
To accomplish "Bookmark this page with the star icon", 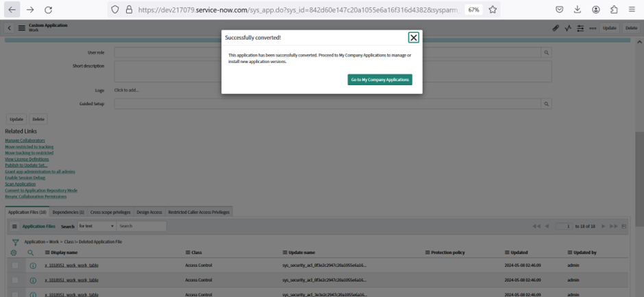I will (x=493, y=10).
